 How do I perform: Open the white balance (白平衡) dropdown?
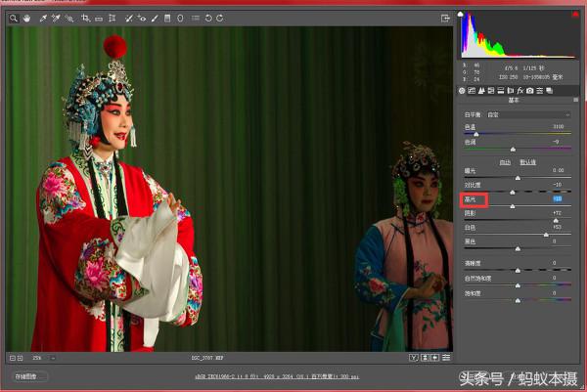(528, 114)
